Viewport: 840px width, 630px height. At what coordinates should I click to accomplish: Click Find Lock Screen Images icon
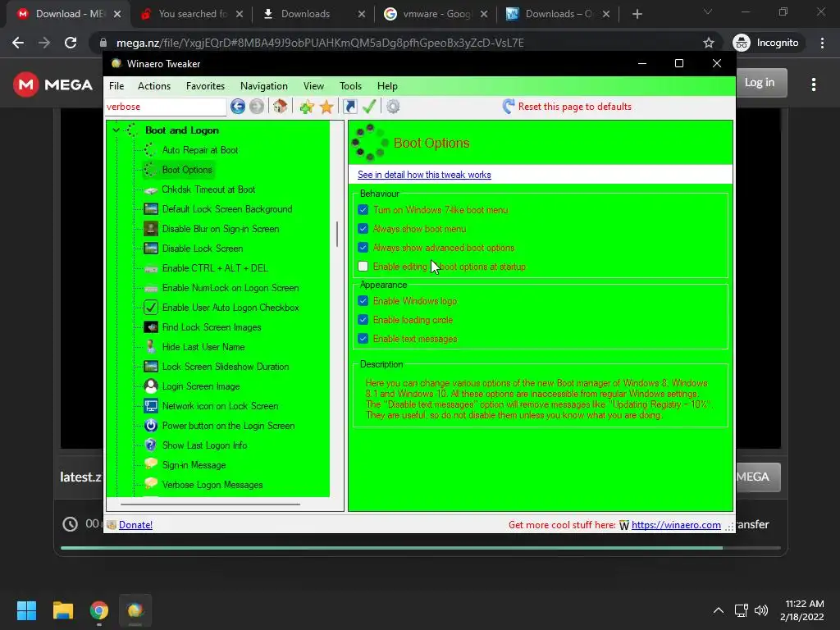pyautogui.click(x=151, y=327)
